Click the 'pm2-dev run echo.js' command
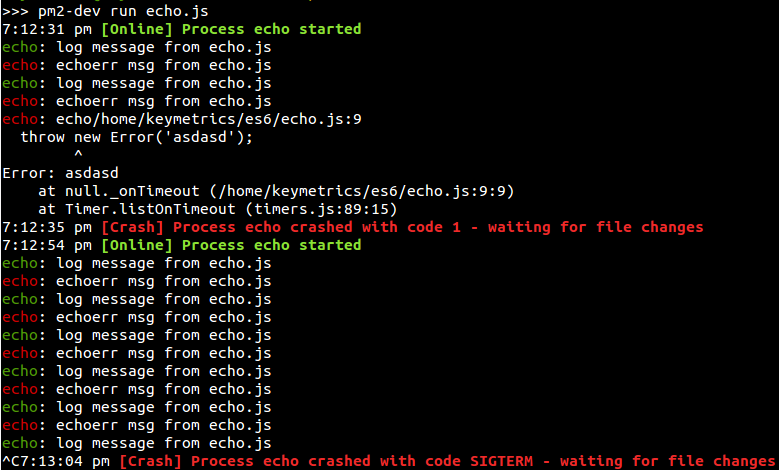779x470 pixels. pos(123,11)
